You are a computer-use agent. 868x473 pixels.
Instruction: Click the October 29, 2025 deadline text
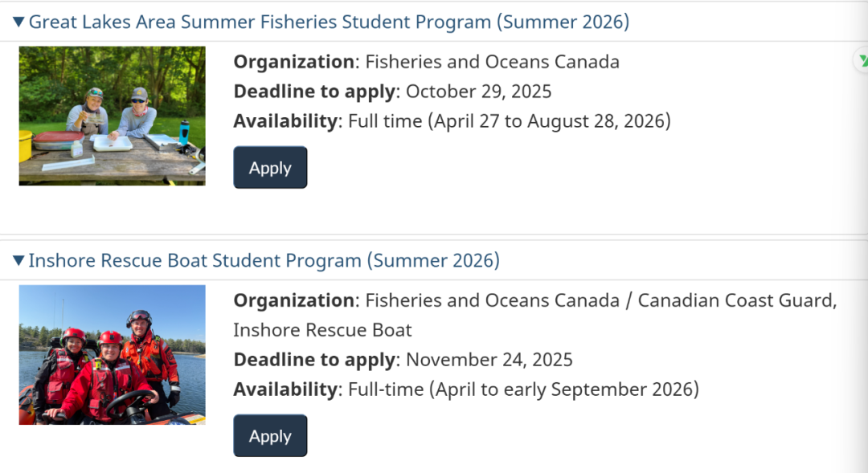pos(478,92)
